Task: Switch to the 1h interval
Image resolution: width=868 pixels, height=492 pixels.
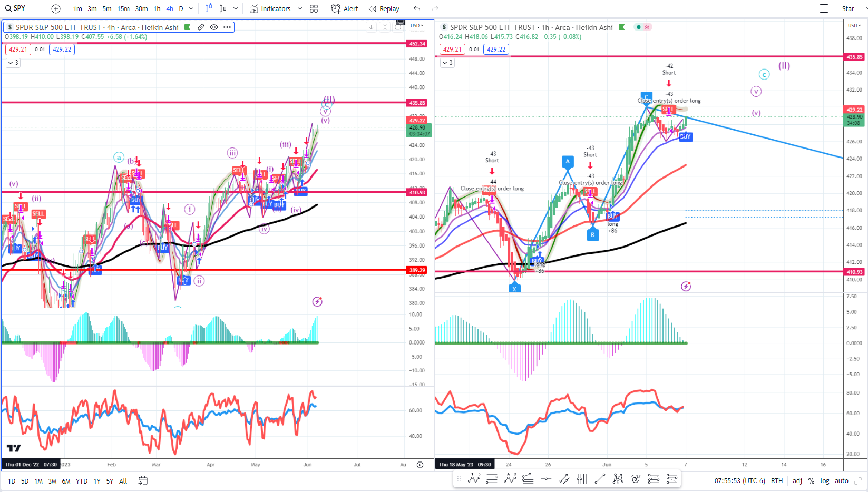Action: (x=157, y=9)
